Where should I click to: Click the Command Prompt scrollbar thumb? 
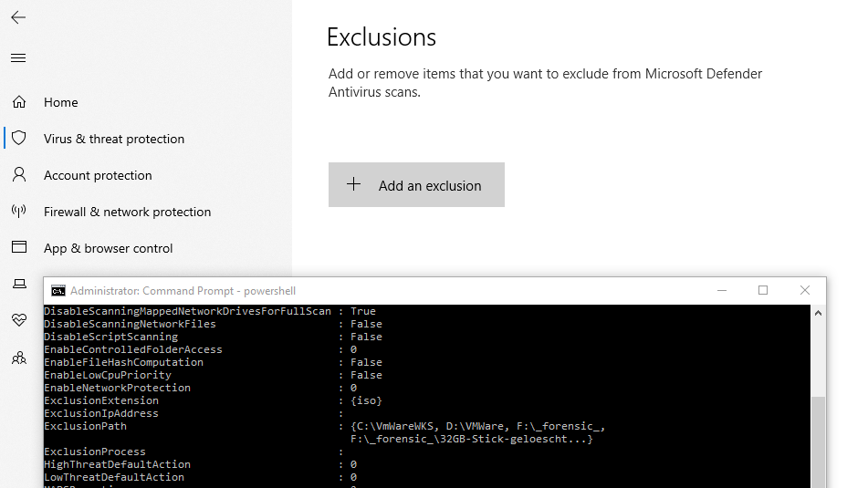(x=818, y=442)
